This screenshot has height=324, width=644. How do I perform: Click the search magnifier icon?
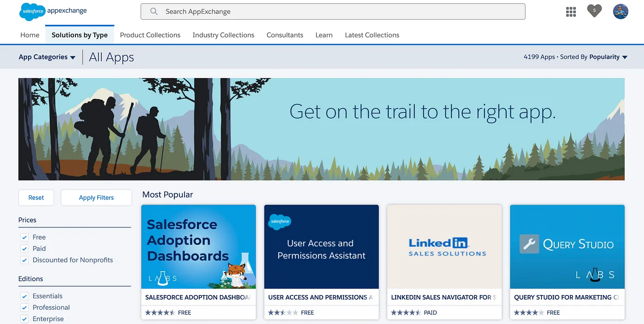click(x=154, y=11)
